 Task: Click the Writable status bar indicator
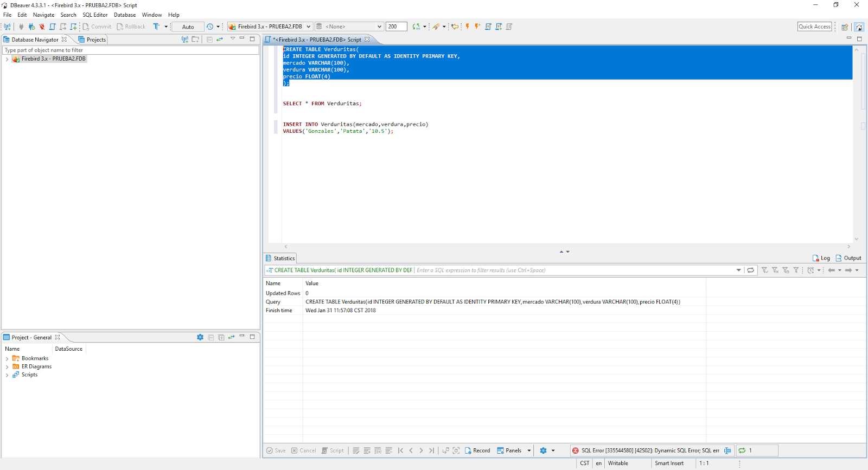click(618, 463)
